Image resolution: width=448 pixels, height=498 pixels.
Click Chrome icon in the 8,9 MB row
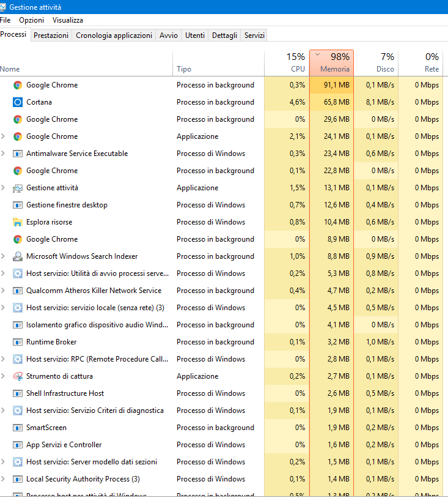tap(18, 239)
